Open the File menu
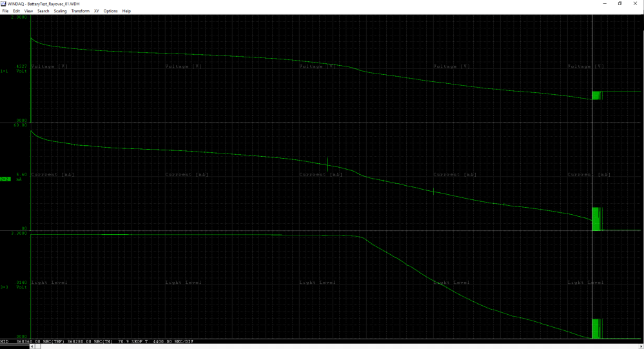Image resolution: width=644 pixels, height=349 pixels. click(x=5, y=11)
